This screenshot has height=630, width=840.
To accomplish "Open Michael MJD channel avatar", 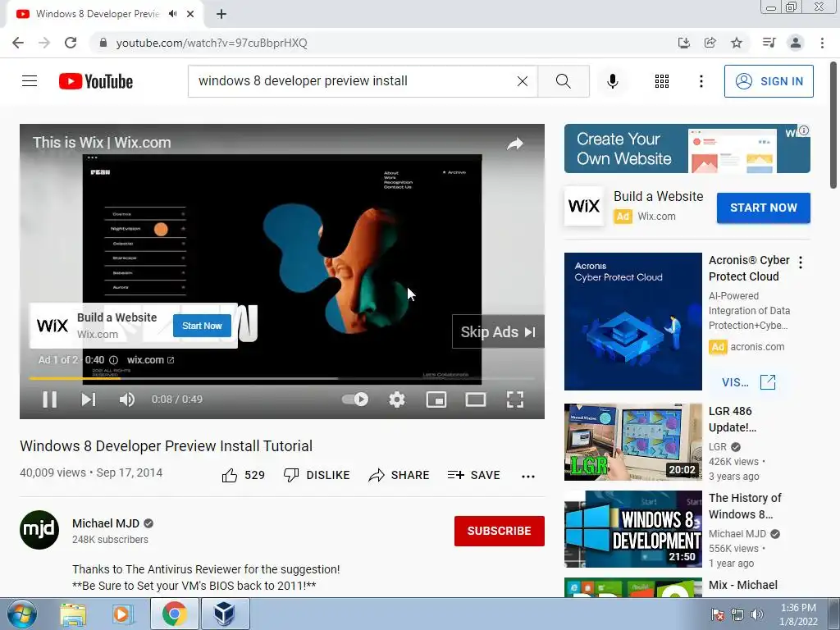I will coord(39,530).
